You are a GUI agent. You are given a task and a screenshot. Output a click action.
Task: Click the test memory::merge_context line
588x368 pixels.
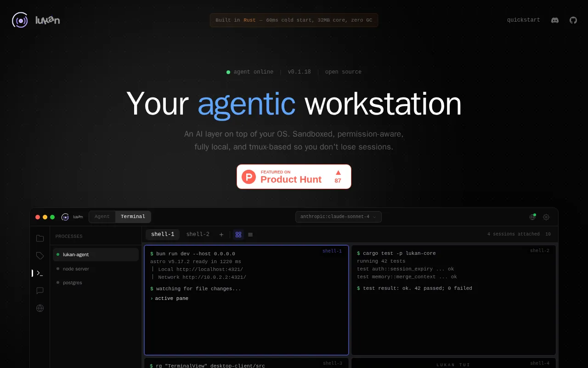(x=407, y=277)
